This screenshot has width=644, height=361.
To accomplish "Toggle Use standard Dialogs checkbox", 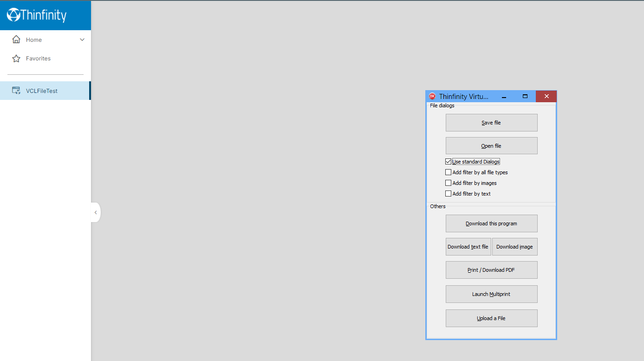I will coord(448,162).
